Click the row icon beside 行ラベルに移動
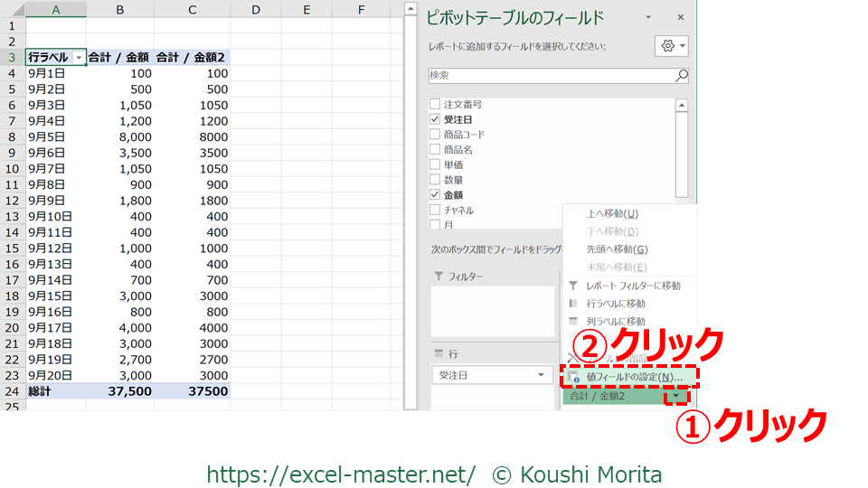Viewport: 868px width, 488px height. pos(572,304)
